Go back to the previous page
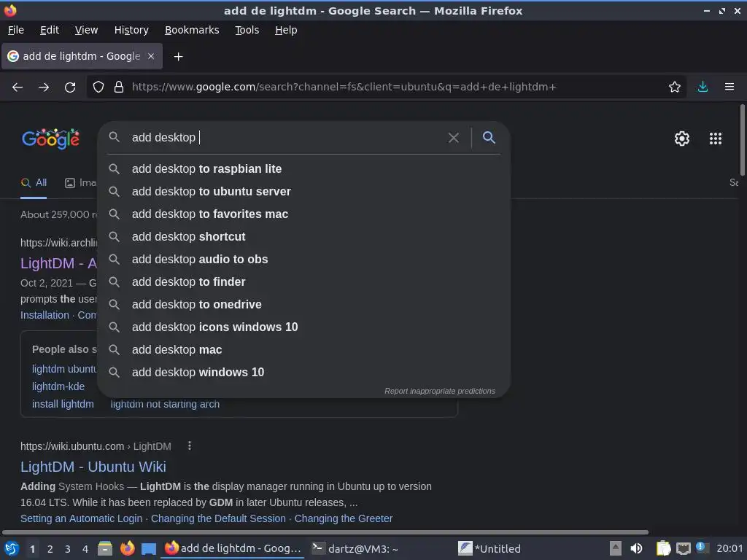The height and width of the screenshot is (560, 747). 18,87
